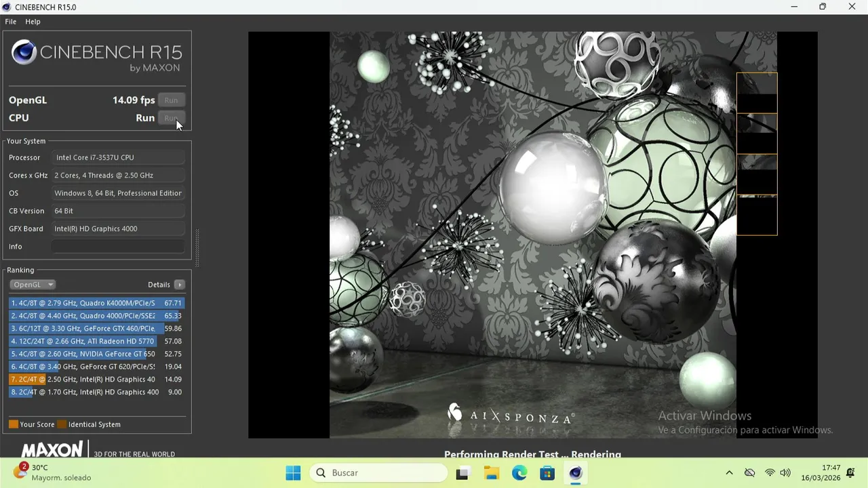Click the Cinebench R15 logo sphere
Screen dimensions: 868x488
24,53
